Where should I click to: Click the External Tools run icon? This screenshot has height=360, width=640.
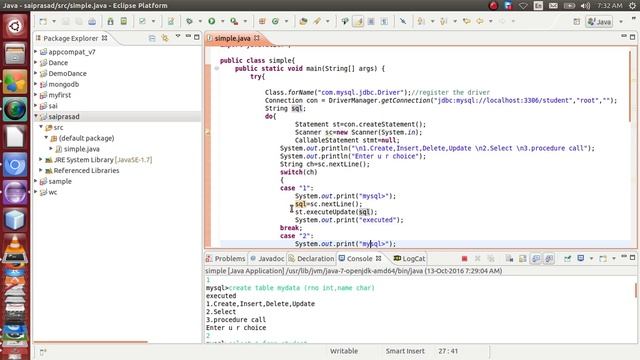point(234,21)
